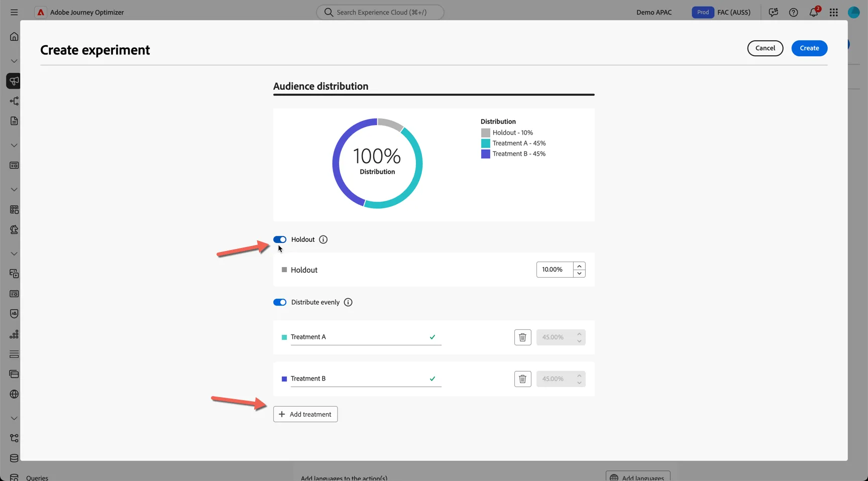Click the Create button
Screen dimensions: 868x481
(x=809, y=48)
